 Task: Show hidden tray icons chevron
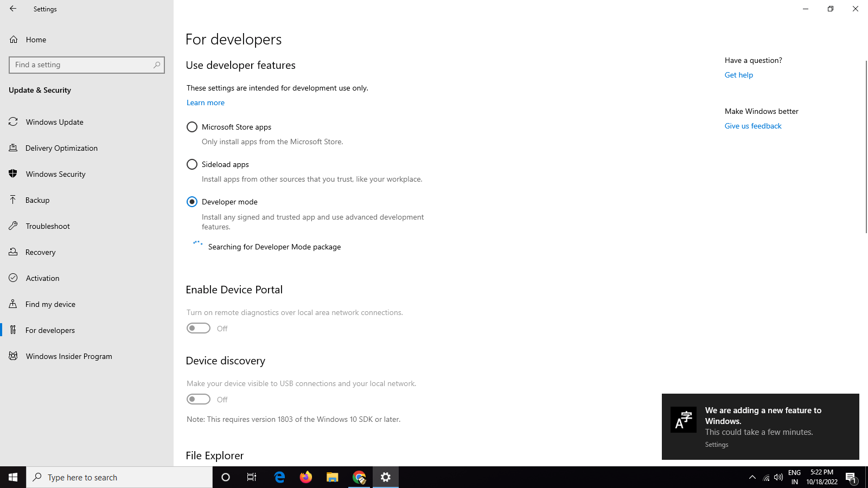tap(752, 477)
